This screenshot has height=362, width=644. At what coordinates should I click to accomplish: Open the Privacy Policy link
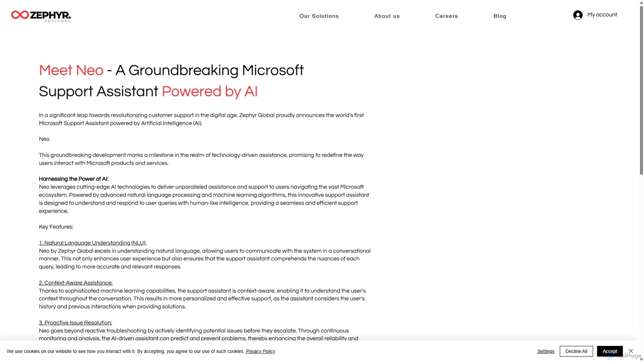click(x=261, y=351)
